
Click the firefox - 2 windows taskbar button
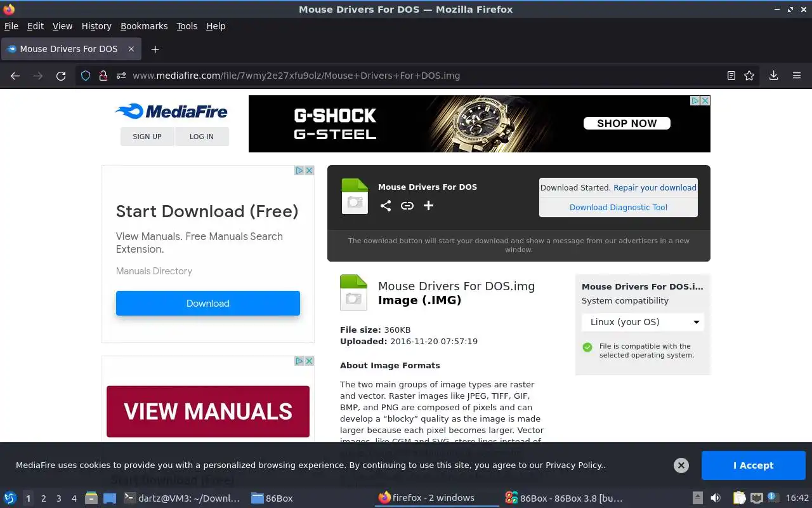[436, 498]
